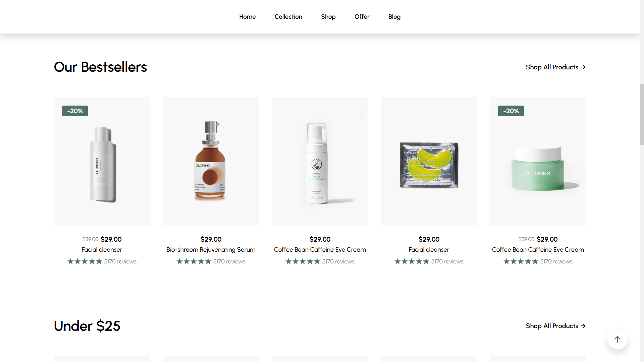Screen dimensions: 644x362
Task: Open the Home menu item
Action: pos(247,17)
